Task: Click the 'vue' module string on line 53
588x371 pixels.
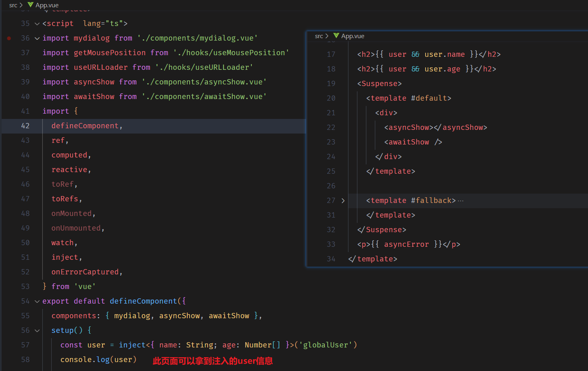Action: click(x=85, y=287)
